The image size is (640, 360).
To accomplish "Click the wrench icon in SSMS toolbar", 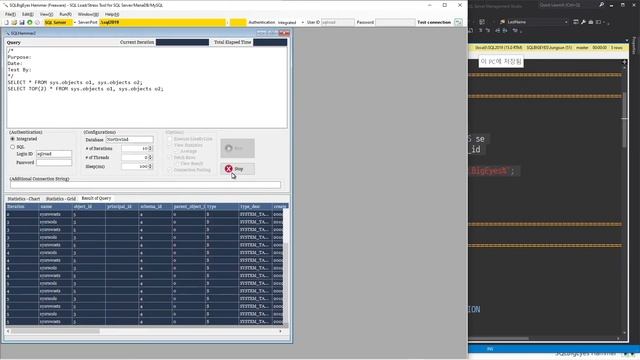I will 583,22.
